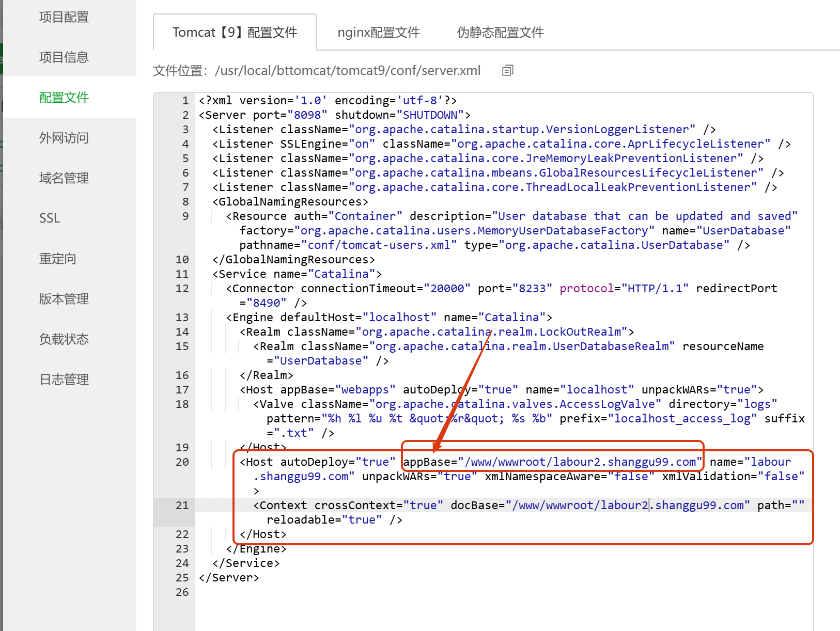Click line number 12 in the gutter
Screen dimensions: 840x631
coord(182,288)
